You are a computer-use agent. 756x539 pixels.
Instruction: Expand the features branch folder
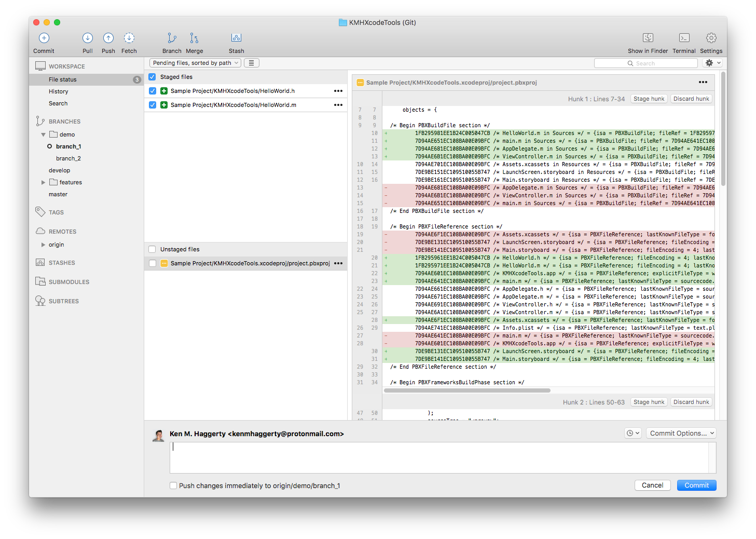tap(43, 182)
